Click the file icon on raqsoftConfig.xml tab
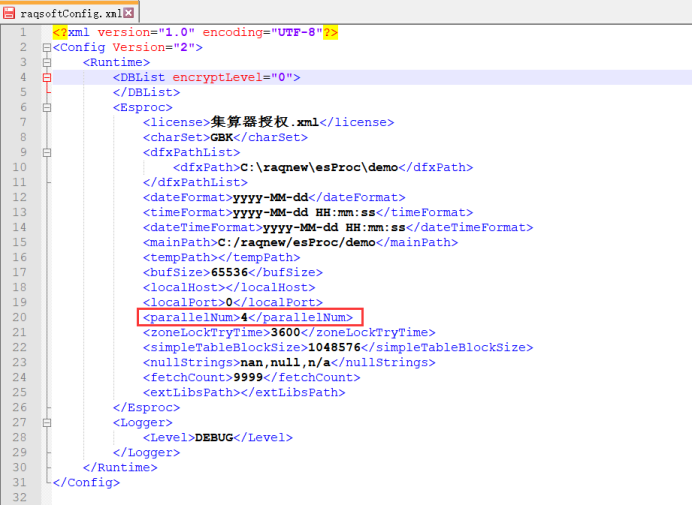 tap(9, 13)
